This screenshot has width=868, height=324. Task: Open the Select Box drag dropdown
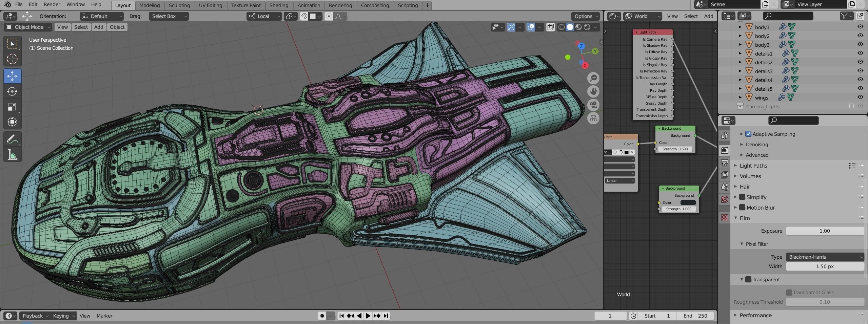click(169, 16)
